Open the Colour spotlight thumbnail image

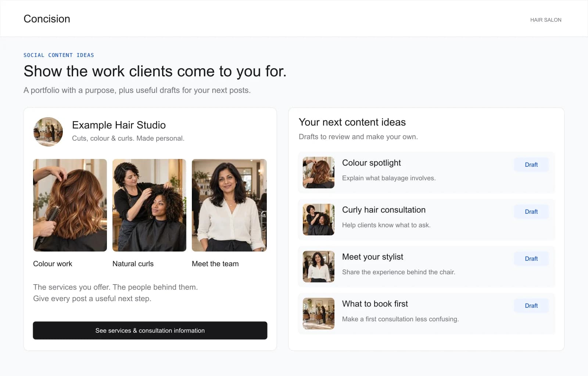click(x=319, y=173)
